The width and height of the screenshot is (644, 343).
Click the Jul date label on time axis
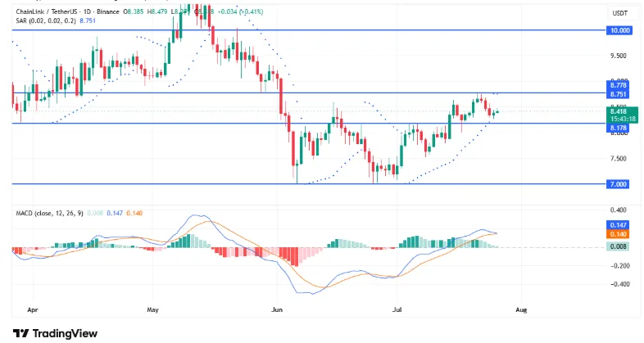click(397, 309)
